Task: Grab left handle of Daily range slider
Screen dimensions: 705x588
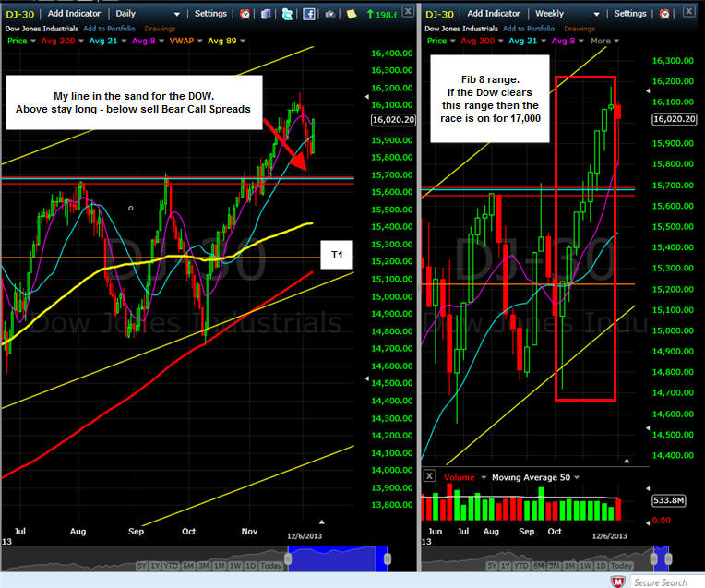Action: tap(288, 558)
